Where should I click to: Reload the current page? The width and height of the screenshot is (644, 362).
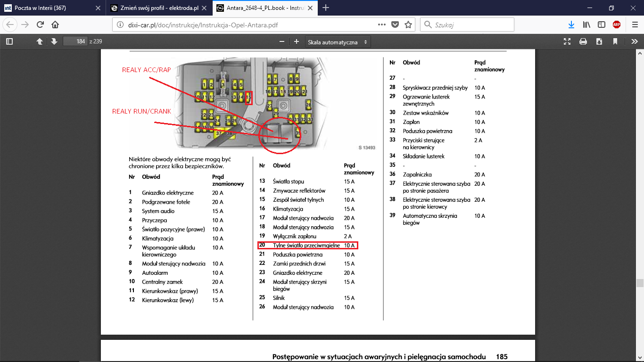(x=40, y=25)
